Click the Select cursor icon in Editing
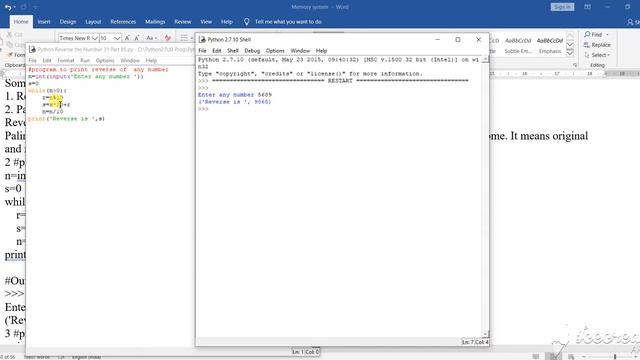This screenshot has height=360, width=640. click(587, 55)
